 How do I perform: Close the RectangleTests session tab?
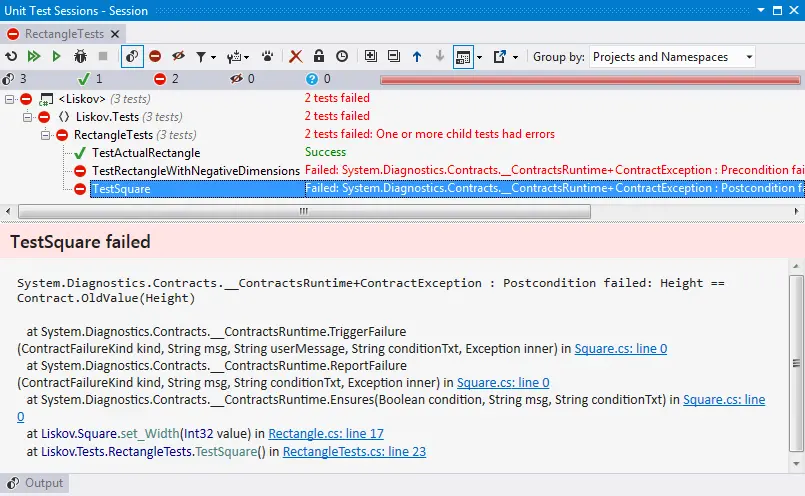pyautogui.click(x=115, y=34)
